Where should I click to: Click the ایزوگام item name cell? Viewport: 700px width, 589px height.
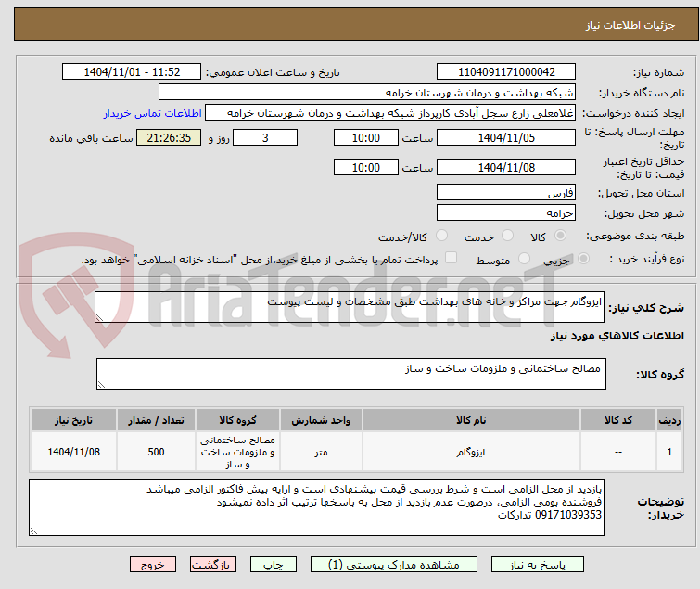click(x=471, y=452)
